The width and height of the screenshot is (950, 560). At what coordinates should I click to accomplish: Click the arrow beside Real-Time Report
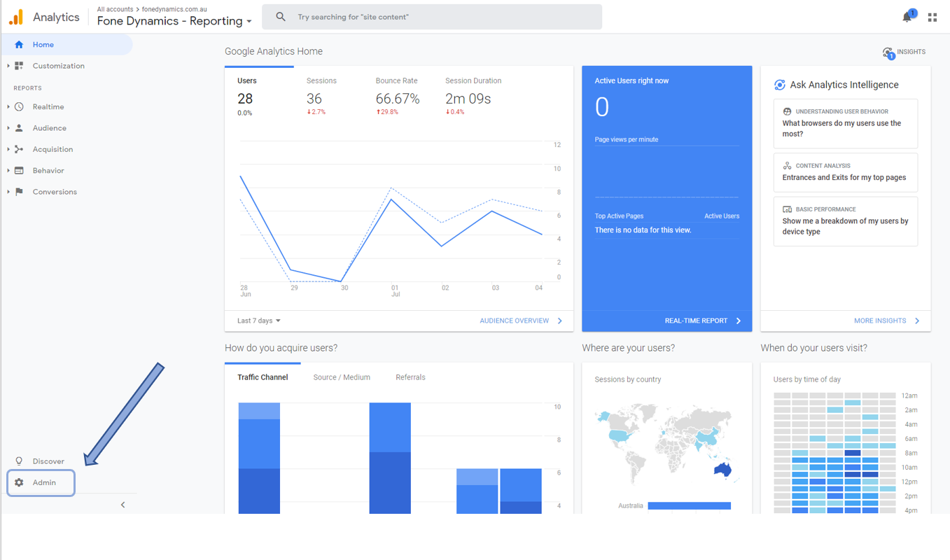739,321
